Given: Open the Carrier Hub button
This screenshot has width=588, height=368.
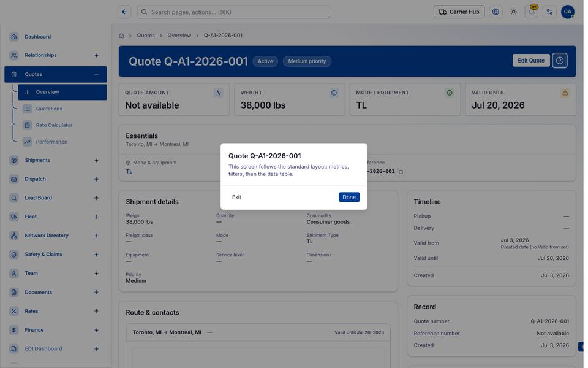Looking at the screenshot, I should coord(459,12).
